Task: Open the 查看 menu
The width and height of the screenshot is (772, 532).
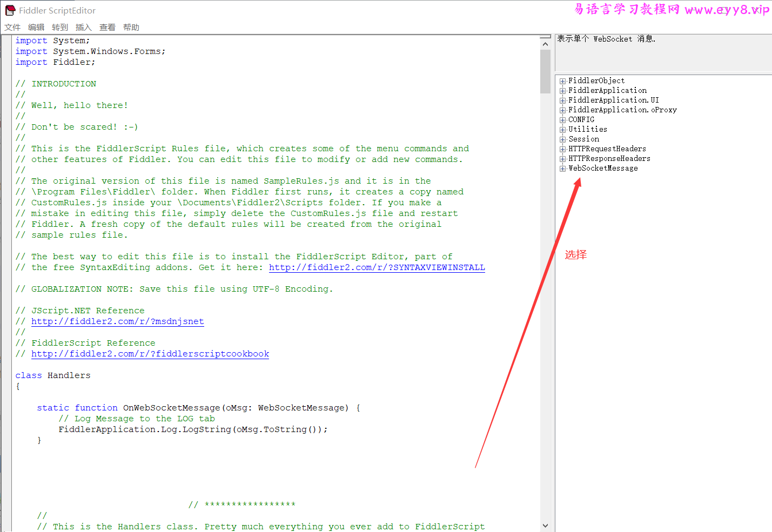Action: [108, 28]
